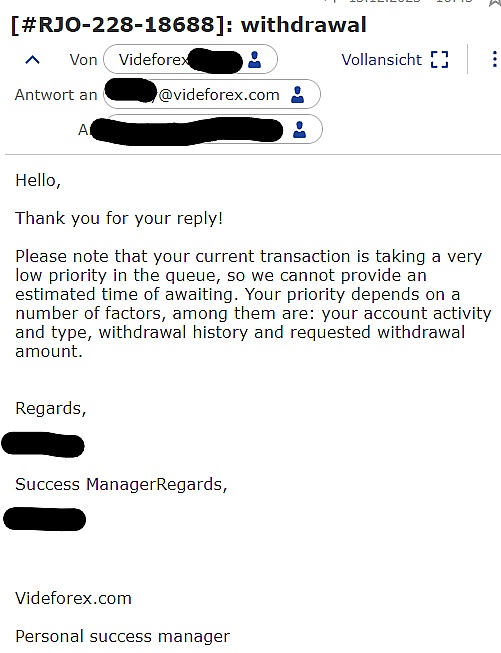Click the Personal success manager text

coord(122,637)
